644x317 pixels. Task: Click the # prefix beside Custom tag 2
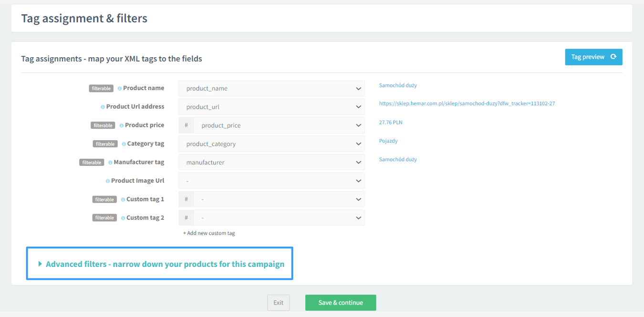pos(186,217)
